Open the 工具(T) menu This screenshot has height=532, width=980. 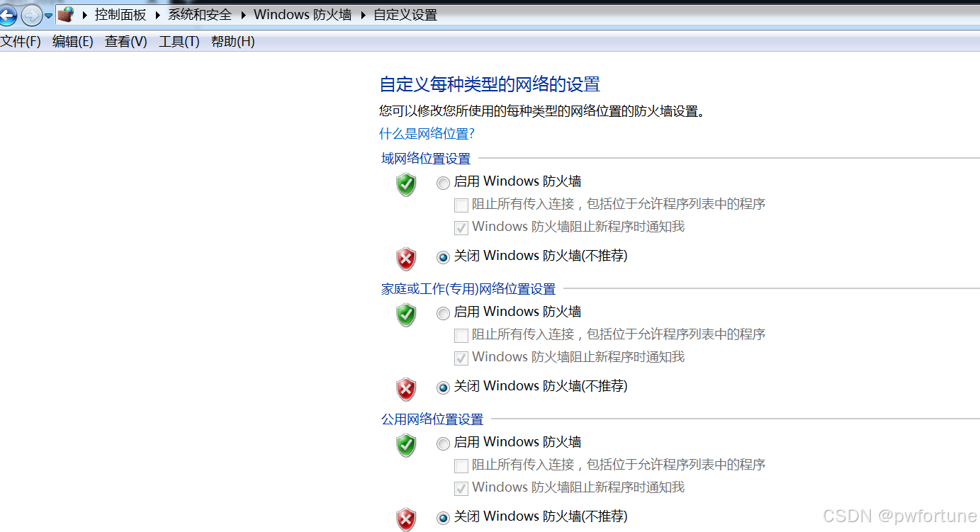click(179, 42)
